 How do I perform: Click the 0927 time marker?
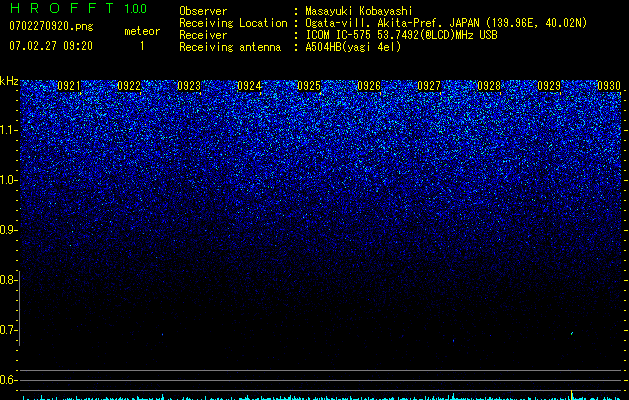[x=429, y=86]
